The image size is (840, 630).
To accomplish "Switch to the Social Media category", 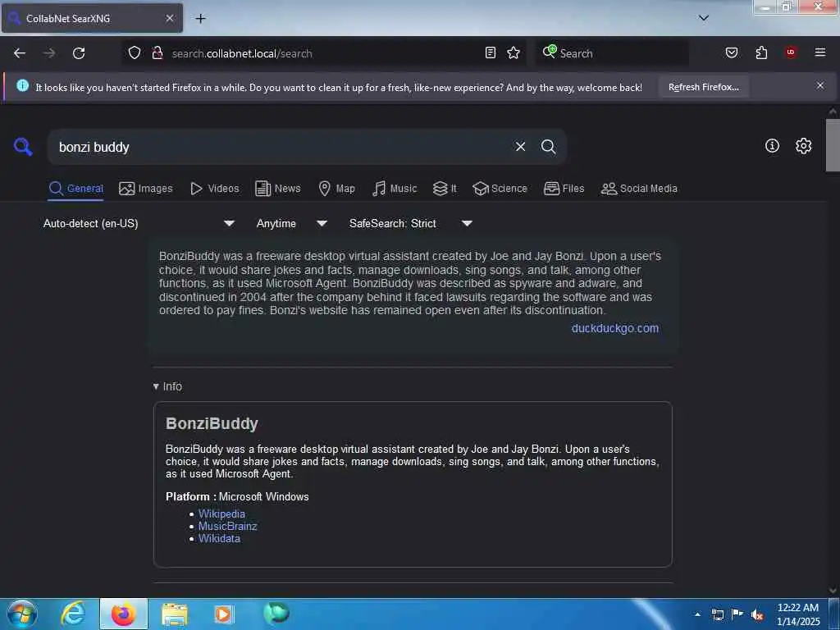I will point(639,189).
